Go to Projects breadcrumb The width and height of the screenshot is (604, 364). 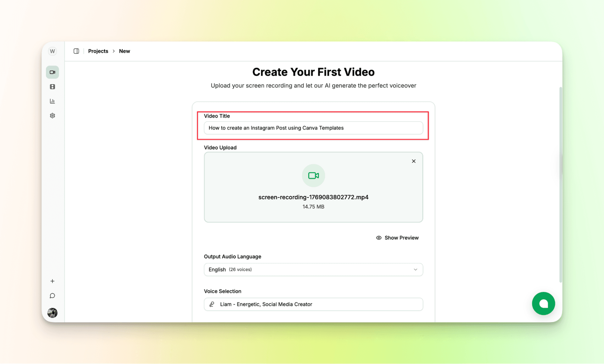98,51
